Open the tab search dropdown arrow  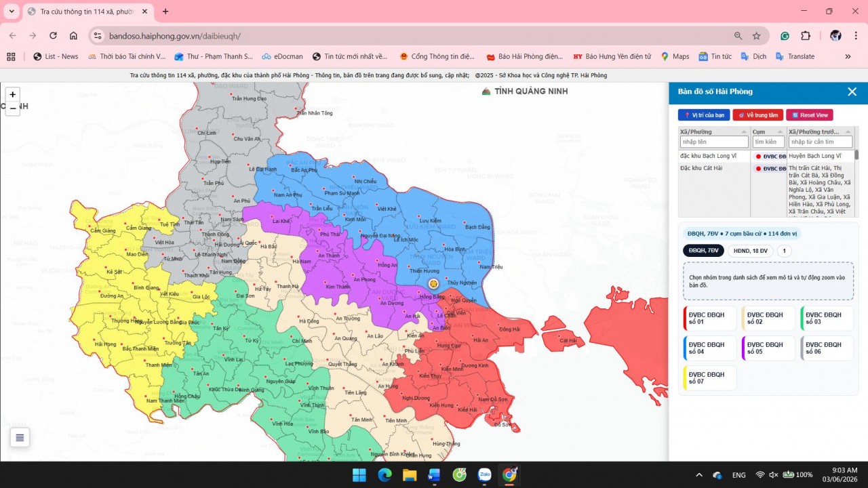pyautogui.click(x=12, y=12)
